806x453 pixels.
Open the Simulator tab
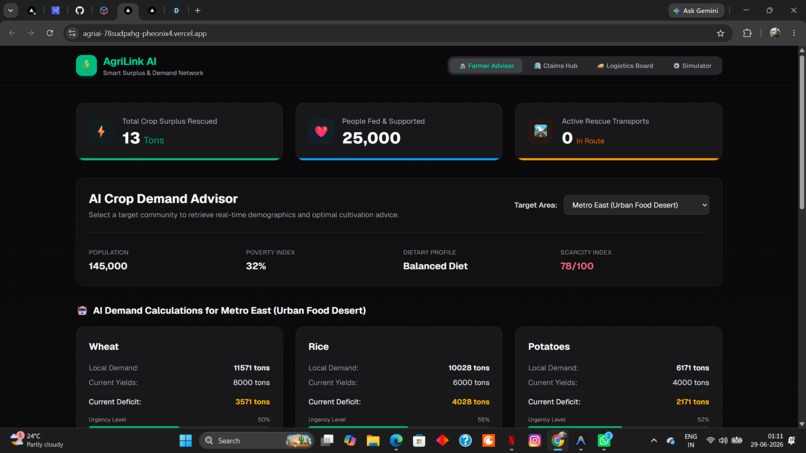pyautogui.click(x=692, y=66)
